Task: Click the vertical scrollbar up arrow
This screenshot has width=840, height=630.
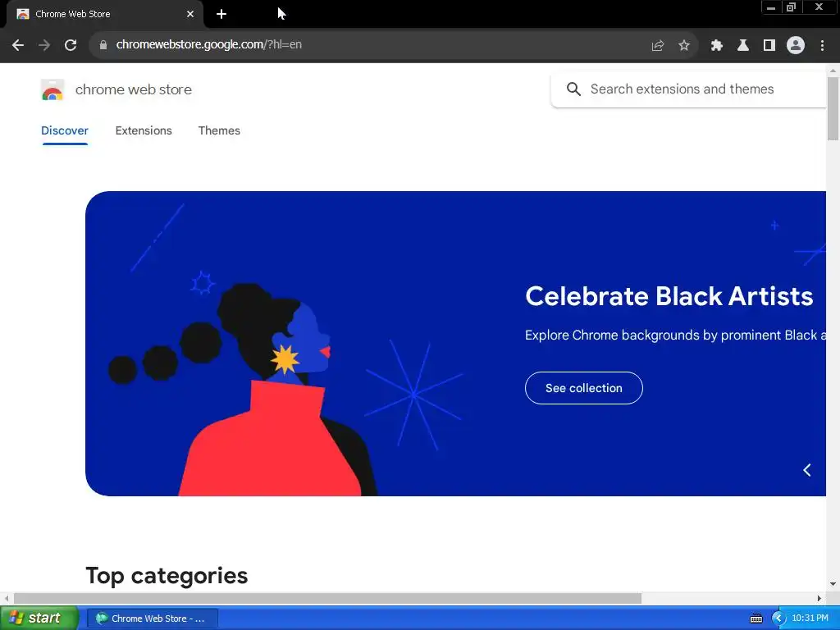Action: tap(833, 71)
